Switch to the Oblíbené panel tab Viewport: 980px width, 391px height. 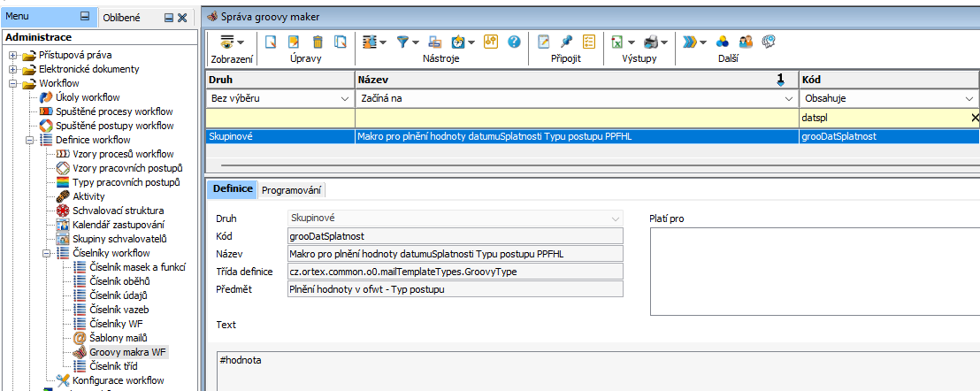121,17
